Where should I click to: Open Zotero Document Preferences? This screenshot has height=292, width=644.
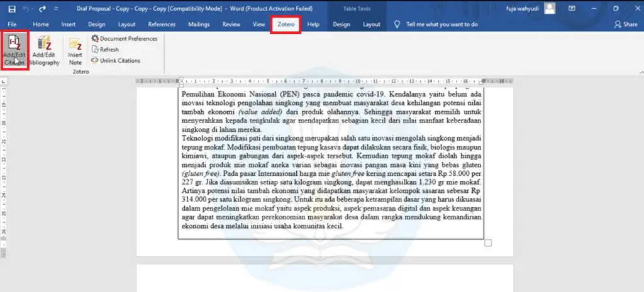(x=125, y=38)
